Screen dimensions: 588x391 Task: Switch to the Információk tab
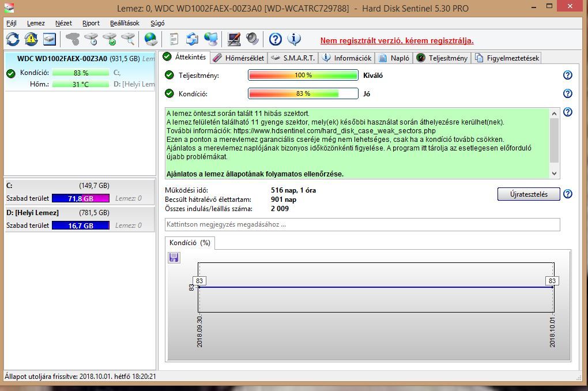click(347, 58)
